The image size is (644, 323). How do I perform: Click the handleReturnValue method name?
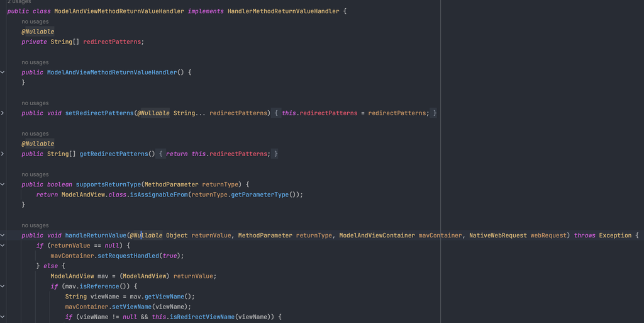(x=96, y=235)
